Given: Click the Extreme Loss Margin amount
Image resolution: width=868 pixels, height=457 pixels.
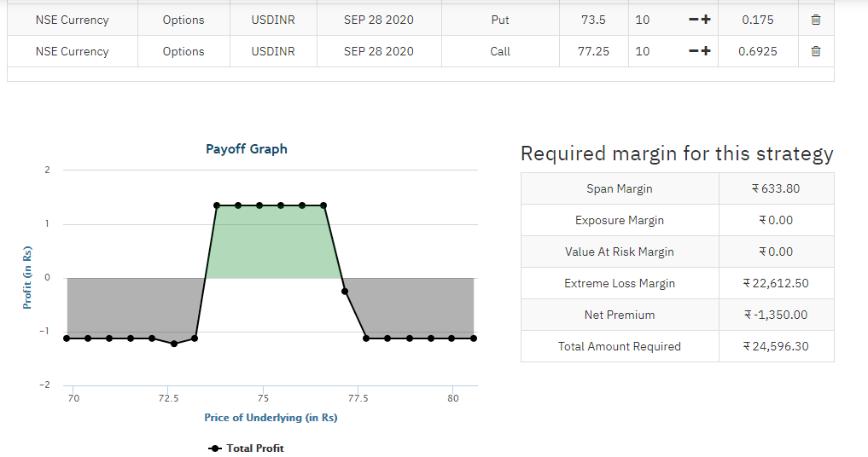Looking at the screenshot, I should pos(776,283).
